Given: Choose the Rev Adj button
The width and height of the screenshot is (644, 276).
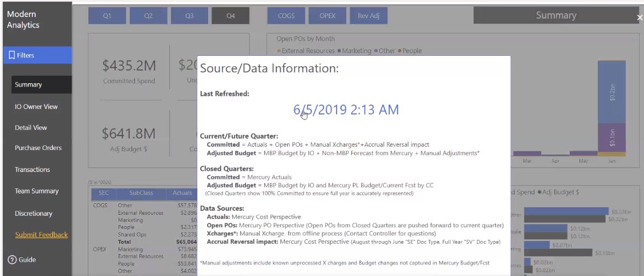Looking at the screenshot, I should (x=369, y=16).
